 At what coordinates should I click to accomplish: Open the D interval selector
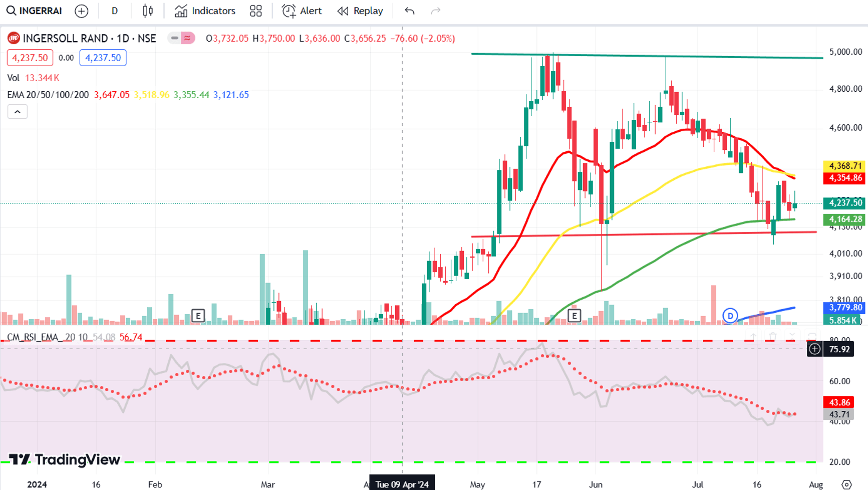pos(115,11)
